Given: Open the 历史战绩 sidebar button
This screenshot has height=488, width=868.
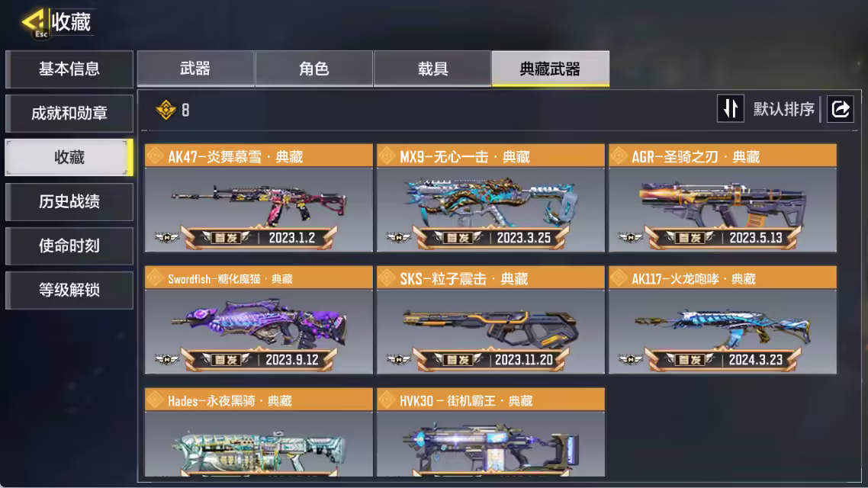Looking at the screenshot, I should [x=69, y=202].
